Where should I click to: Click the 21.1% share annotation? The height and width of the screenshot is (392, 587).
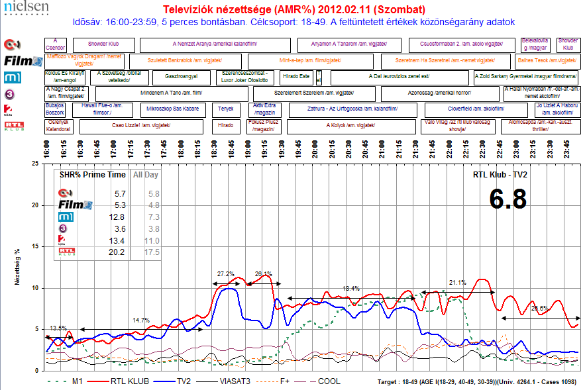pyautogui.click(x=457, y=283)
